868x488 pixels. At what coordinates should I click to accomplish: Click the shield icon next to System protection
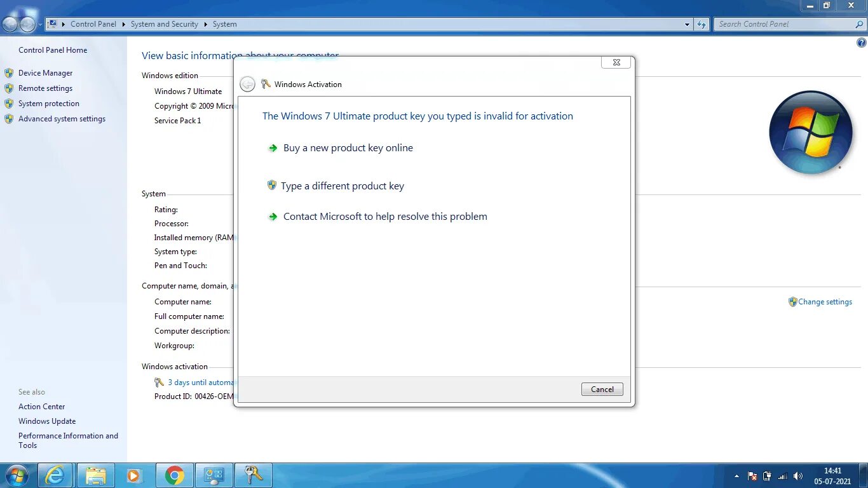pyautogui.click(x=9, y=104)
